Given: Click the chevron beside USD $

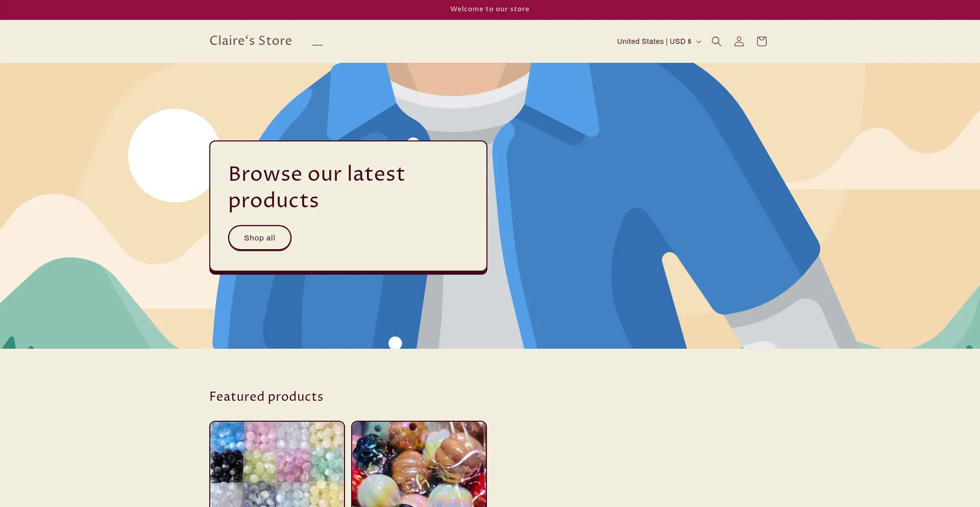Looking at the screenshot, I should pos(699,42).
